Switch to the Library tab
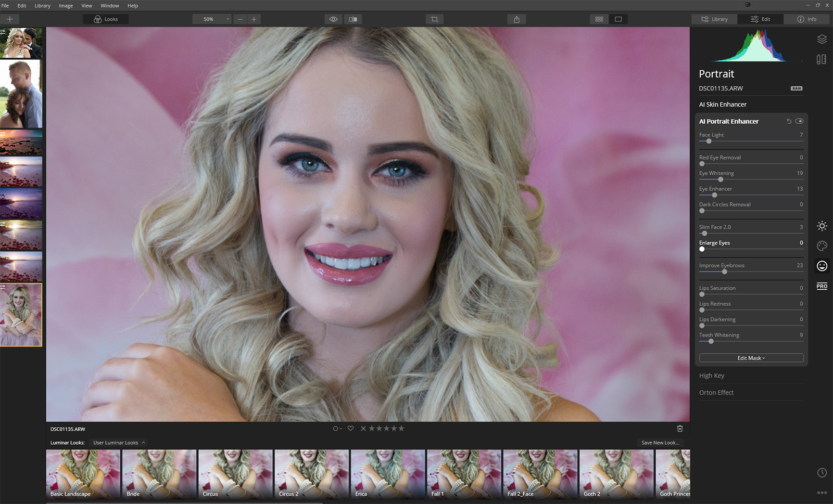Image resolution: width=833 pixels, height=504 pixels. [714, 19]
